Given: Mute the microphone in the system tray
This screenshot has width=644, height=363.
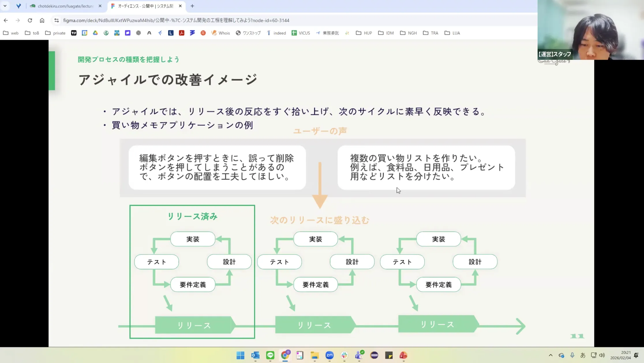Looking at the screenshot, I should click(x=572, y=355).
